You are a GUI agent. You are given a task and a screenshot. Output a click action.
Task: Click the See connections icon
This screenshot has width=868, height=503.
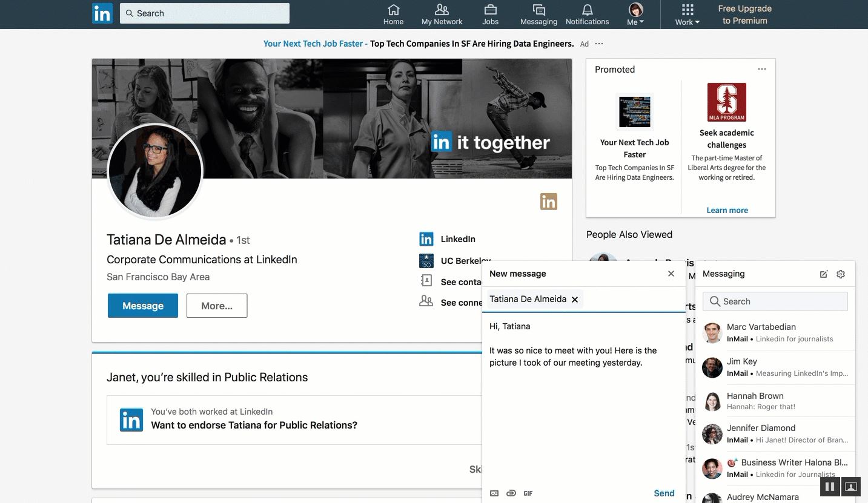[x=426, y=301]
